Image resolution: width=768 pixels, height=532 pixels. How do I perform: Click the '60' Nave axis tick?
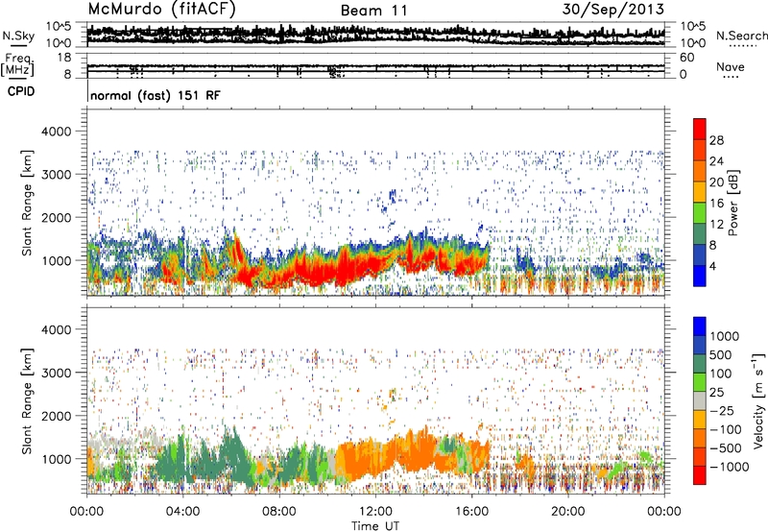[x=686, y=58]
